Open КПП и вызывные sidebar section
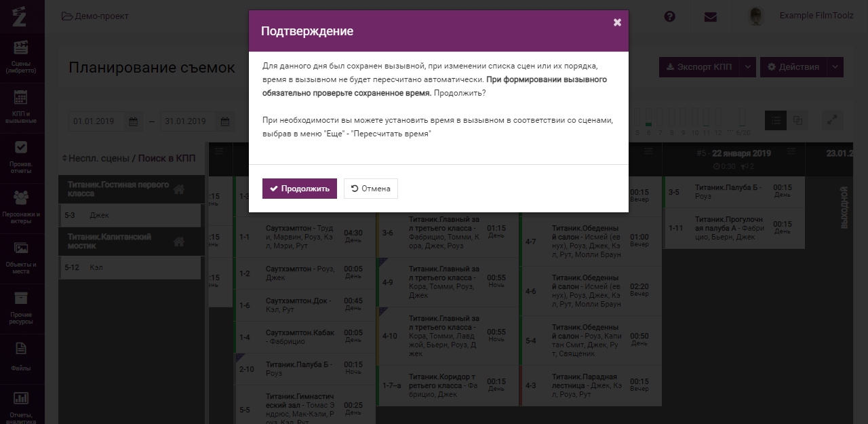868x424 pixels. point(22,107)
